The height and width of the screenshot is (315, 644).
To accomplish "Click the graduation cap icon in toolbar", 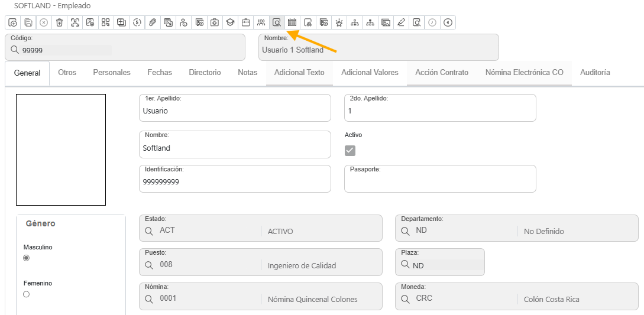I will point(230,22).
